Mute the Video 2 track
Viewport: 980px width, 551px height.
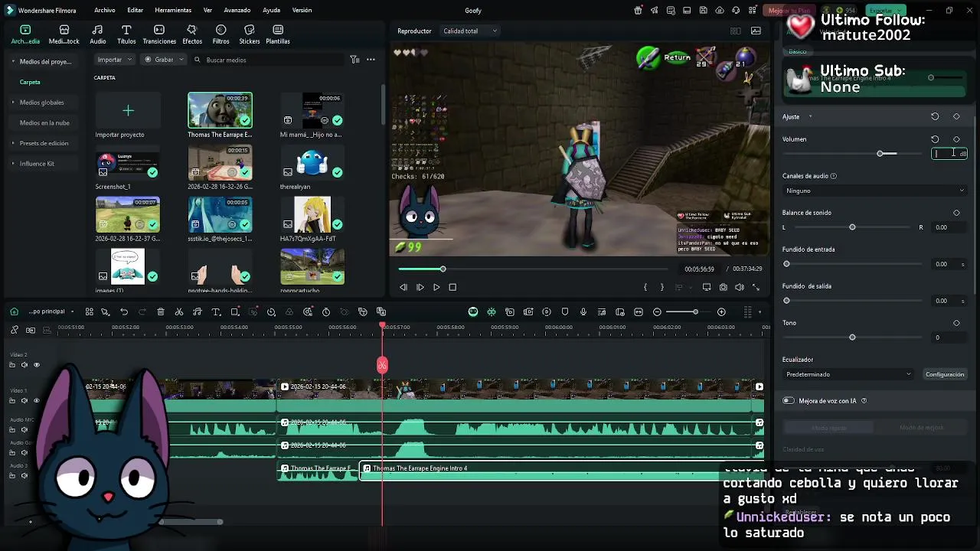pos(24,365)
